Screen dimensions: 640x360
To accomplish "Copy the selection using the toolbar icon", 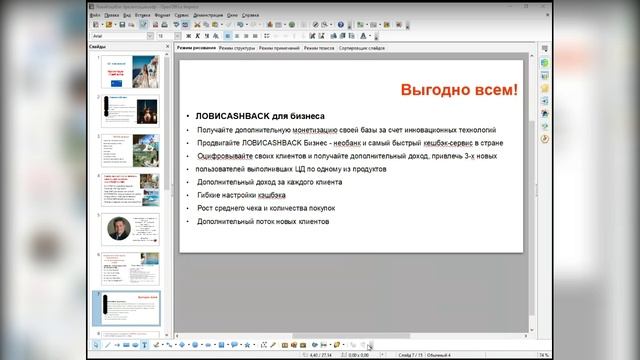I will 206,25.
